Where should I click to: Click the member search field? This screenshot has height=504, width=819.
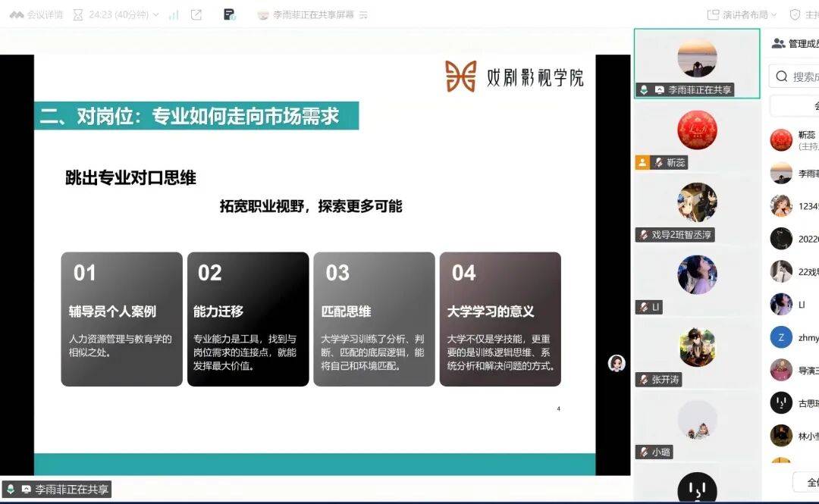[x=794, y=77]
